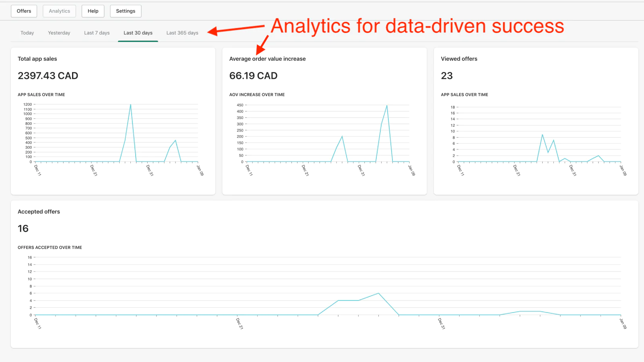Click the peak of the accepted offers line
The height and width of the screenshot is (362, 644).
click(x=378, y=293)
